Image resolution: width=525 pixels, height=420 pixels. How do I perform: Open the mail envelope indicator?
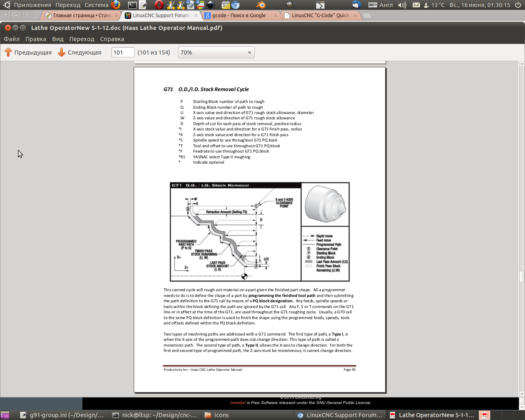click(416, 5)
